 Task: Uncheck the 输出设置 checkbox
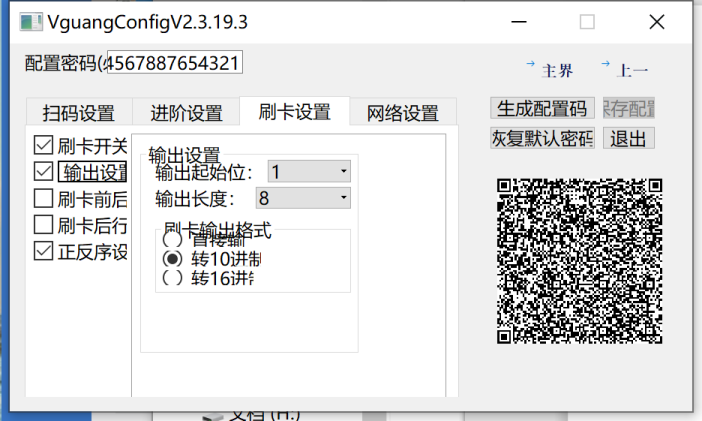[x=43, y=172]
